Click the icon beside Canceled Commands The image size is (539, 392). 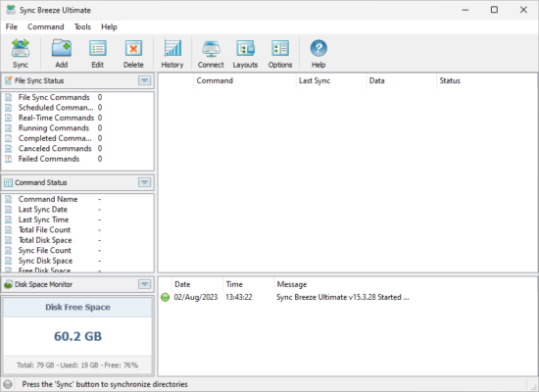[9, 149]
